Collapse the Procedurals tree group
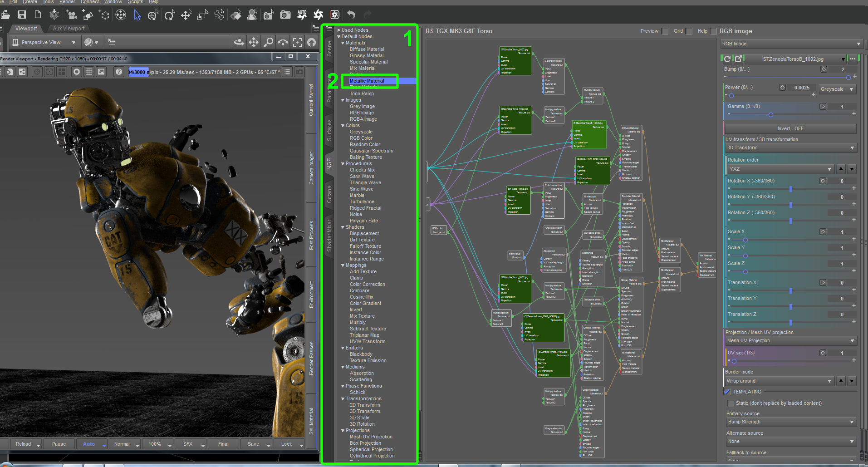Image resolution: width=868 pixels, height=467 pixels. pos(343,164)
